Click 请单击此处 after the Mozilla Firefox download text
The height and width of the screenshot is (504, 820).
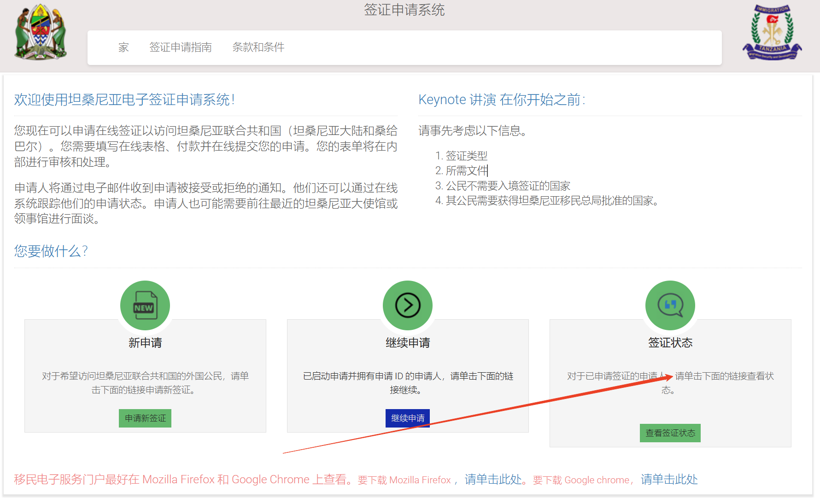click(x=493, y=480)
